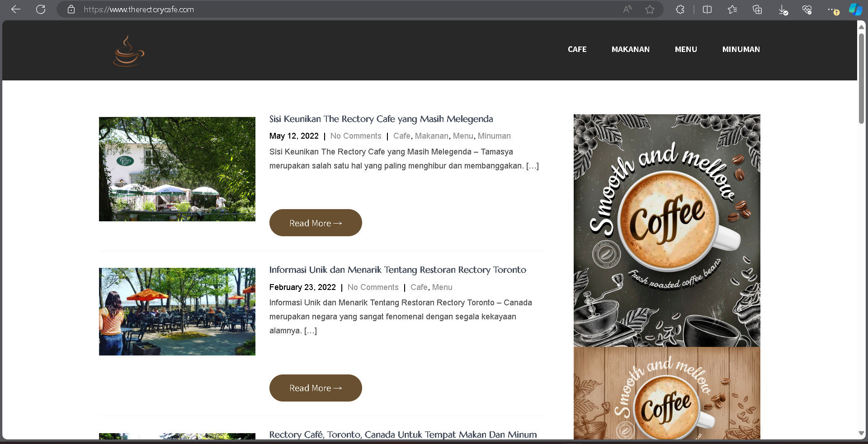Open the Favorites list icon

(732, 9)
